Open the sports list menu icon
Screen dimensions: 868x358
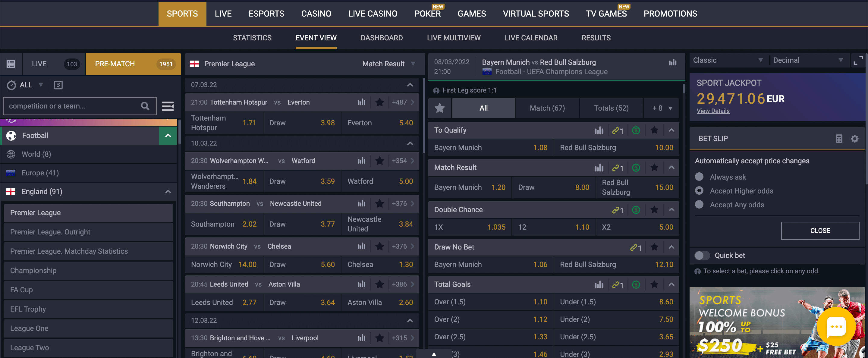click(168, 106)
